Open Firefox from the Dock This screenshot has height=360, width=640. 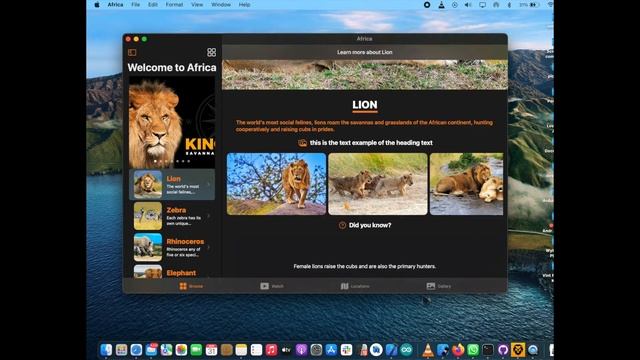click(458, 350)
